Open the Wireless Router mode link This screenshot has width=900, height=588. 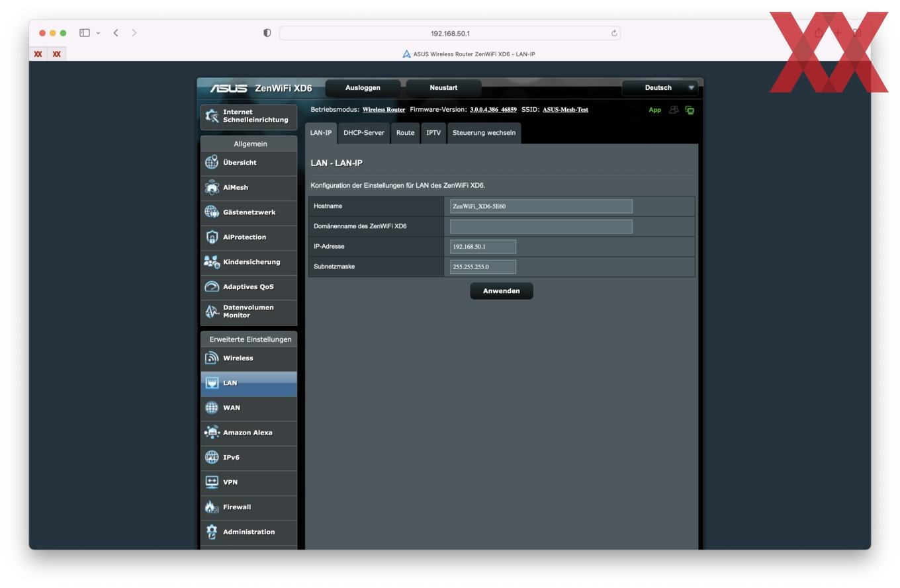384,110
